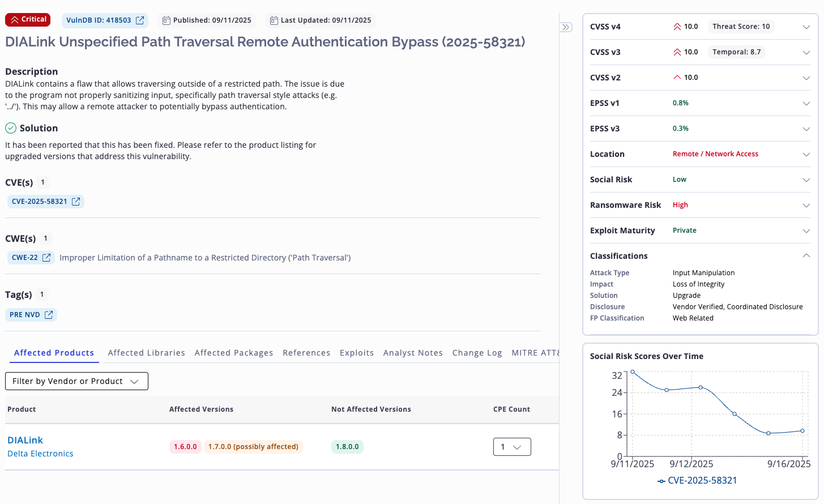Expand the CVSS v3 row
Image resolution: width=824 pixels, height=504 pixels.
[806, 53]
